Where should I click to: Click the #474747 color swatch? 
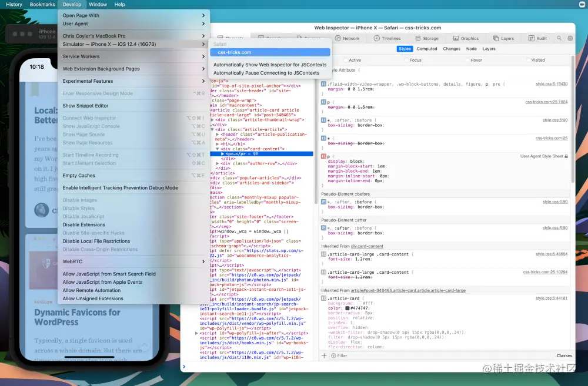coord(348,308)
